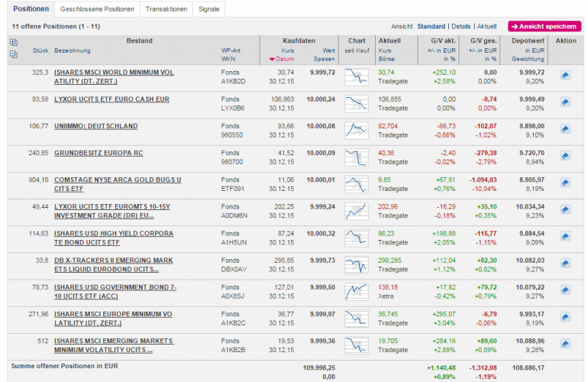Open action icon for COMSTAGE Gold Bugs ETF

coord(566,182)
